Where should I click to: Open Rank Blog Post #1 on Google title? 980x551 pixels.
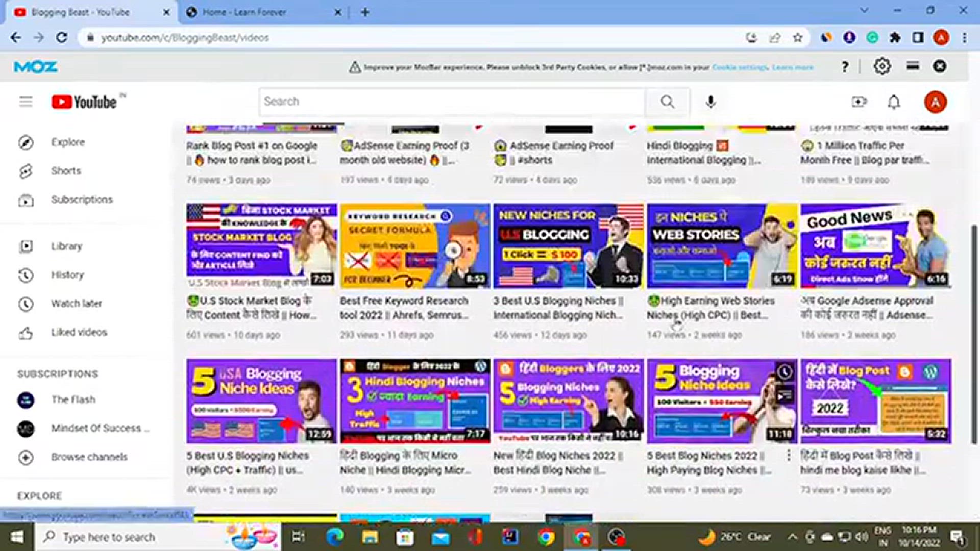(252, 153)
